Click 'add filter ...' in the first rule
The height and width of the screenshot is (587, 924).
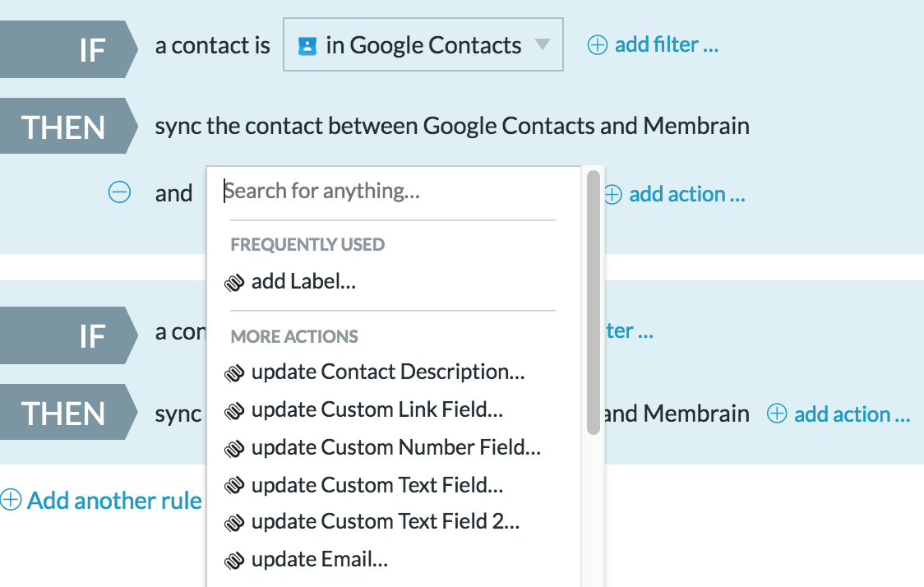(667, 44)
